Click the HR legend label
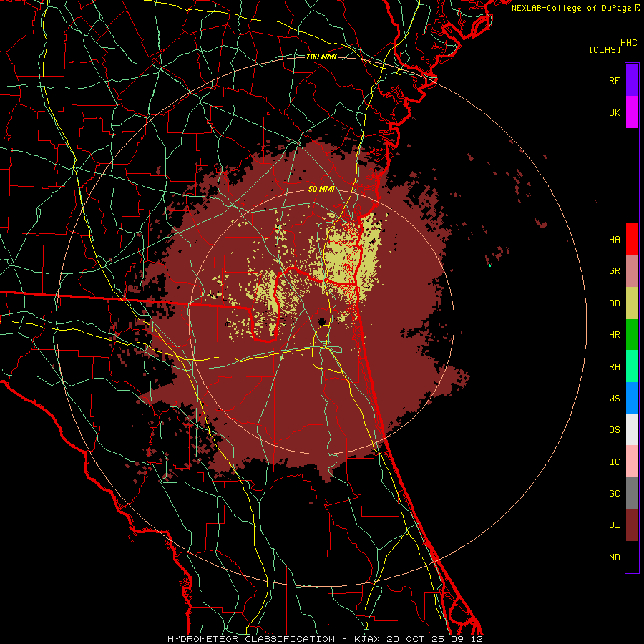 [x=615, y=335]
